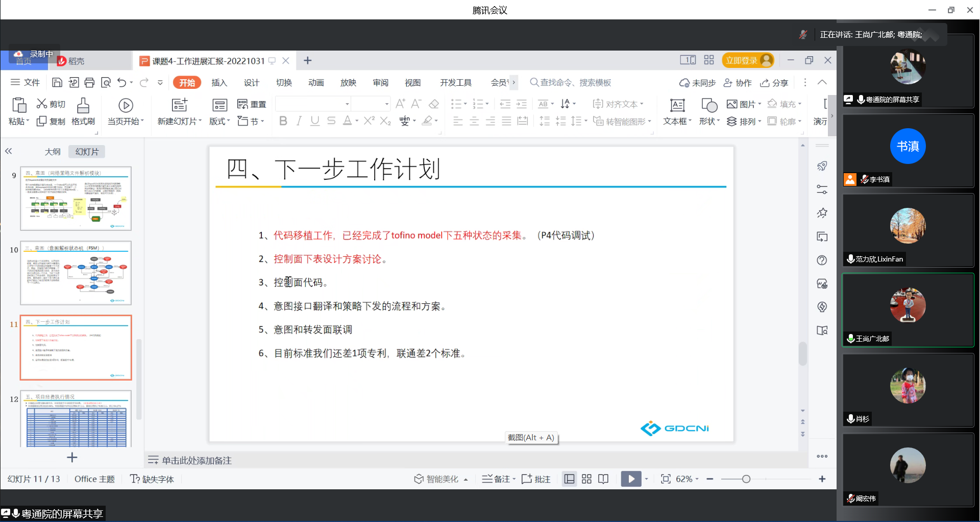The image size is (980, 522).
Task: Redo the last undone action
Action: [144, 83]
